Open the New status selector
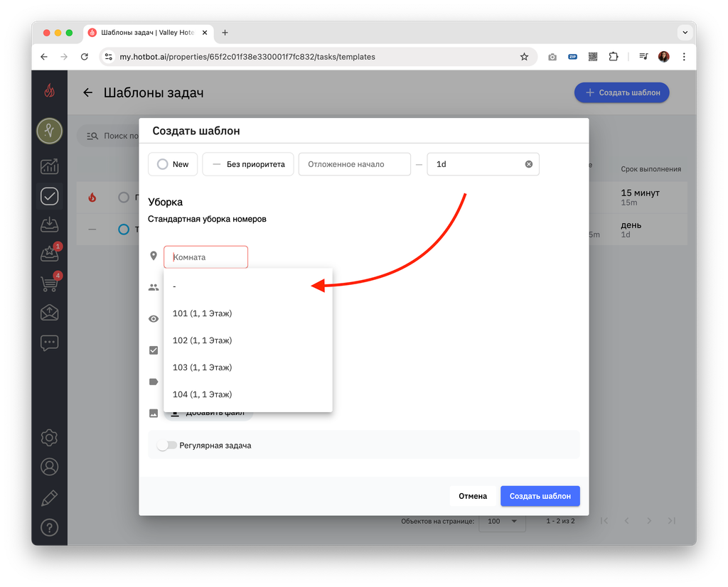This screenshot has width=728, height=587. (x=173, y=164)
